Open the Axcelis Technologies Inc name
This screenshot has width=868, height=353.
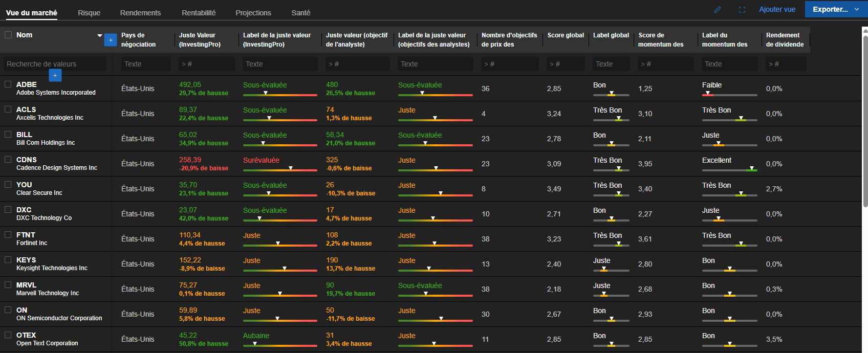point(50,118)
